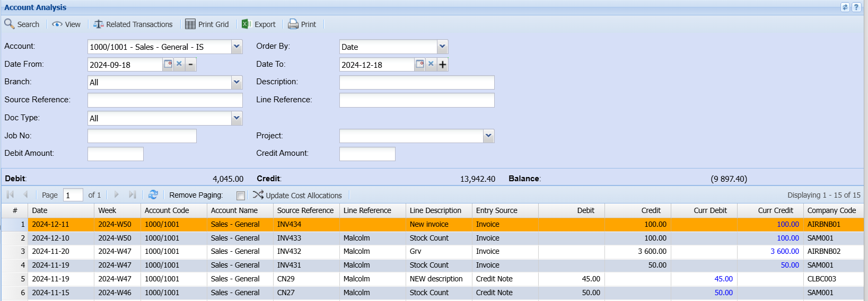Click Update Cost Allocations
The width and height of the screenshot is (868, 301).
pyautogui.click(x=297, y=195)
